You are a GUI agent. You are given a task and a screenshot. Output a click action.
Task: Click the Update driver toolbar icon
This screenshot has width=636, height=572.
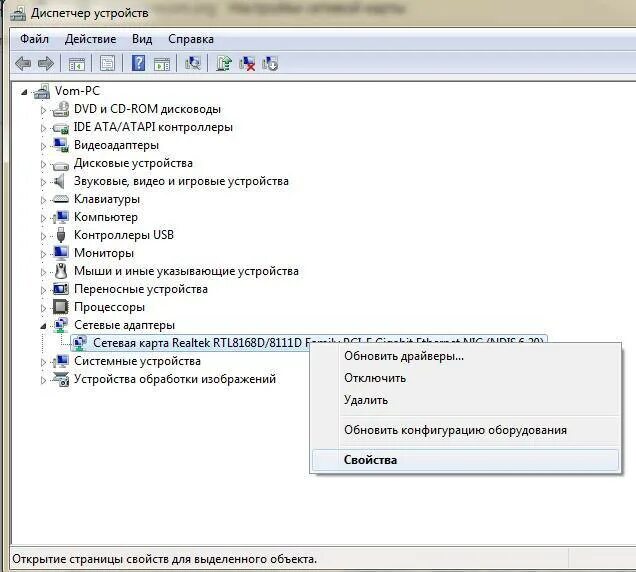coord(223,63)
